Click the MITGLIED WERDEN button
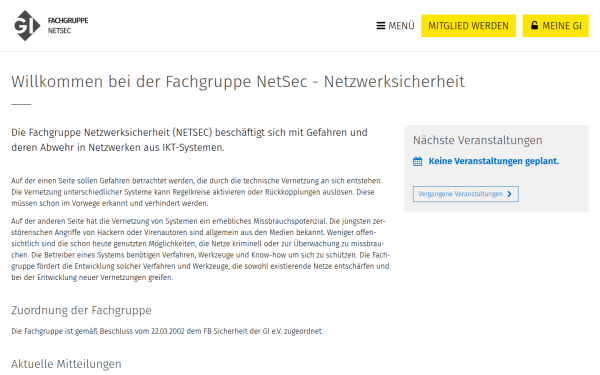The image size is (600, 375). (x=468, y=26)
